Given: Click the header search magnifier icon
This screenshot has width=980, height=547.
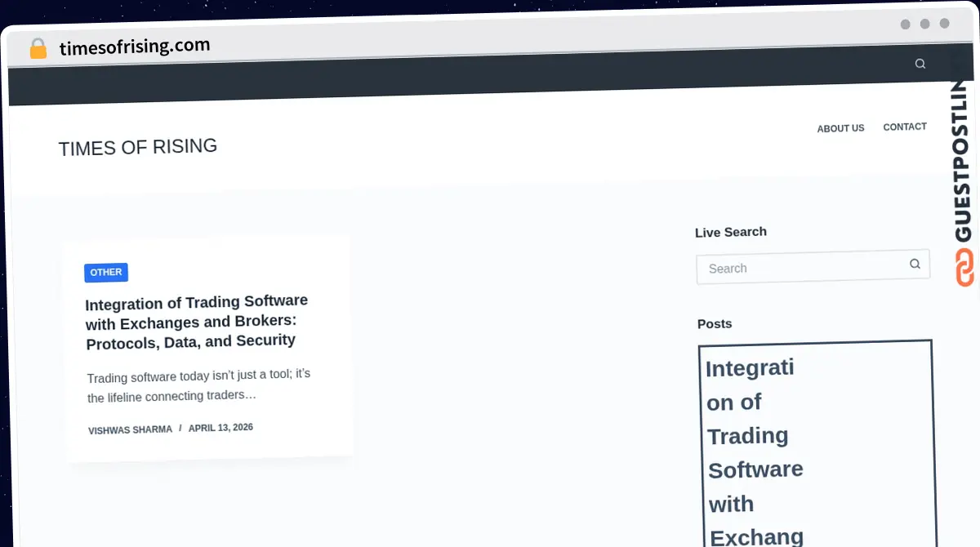Looking at the screenshot, I should click(920, 64).
